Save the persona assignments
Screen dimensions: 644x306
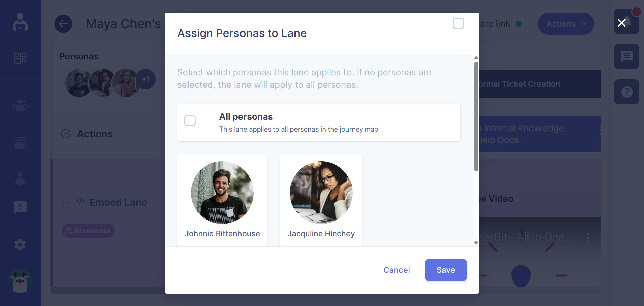(445, 270)
